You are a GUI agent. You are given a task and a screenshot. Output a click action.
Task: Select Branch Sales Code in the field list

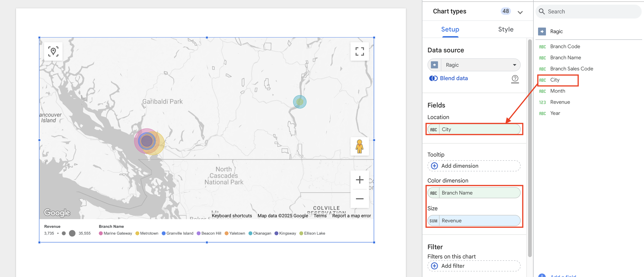tap(571, 69)
